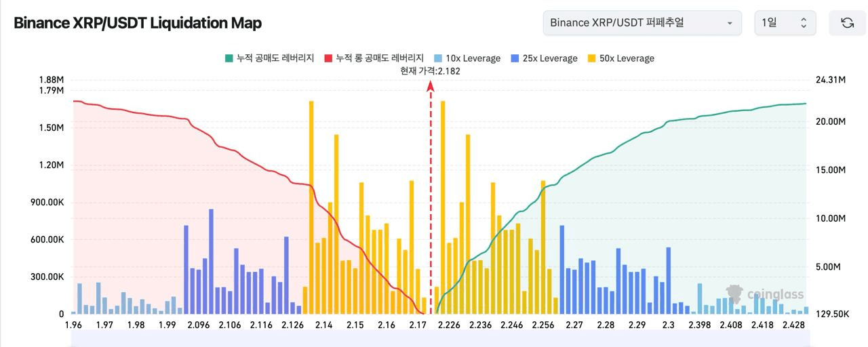Click the 2.096 x-axis label
The image size is (868, 347).
198,325
